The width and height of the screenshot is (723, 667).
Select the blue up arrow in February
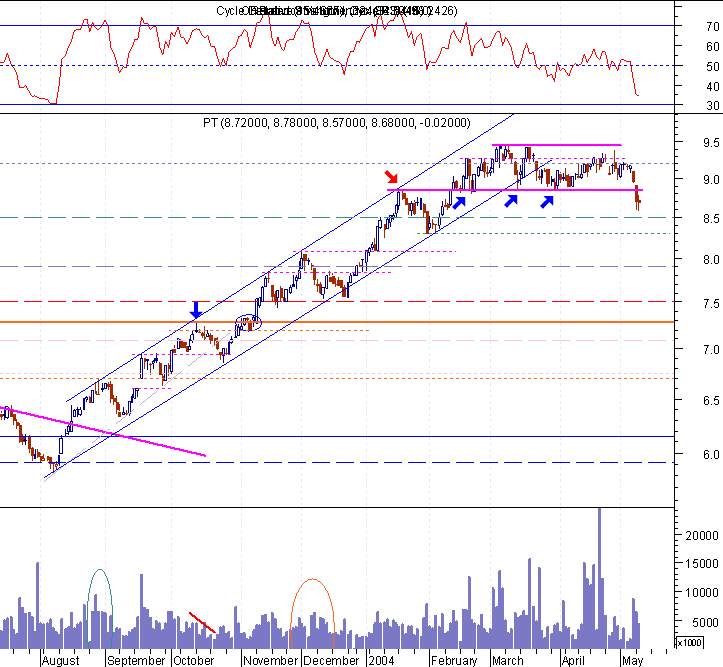459,202
